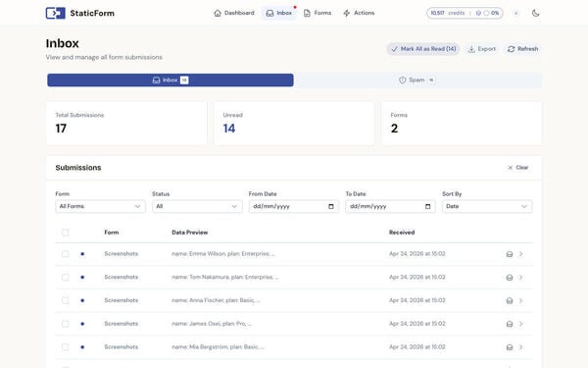Toggle dark mode with moon icon
Viewport: 588px width, 368px height.
535,13
